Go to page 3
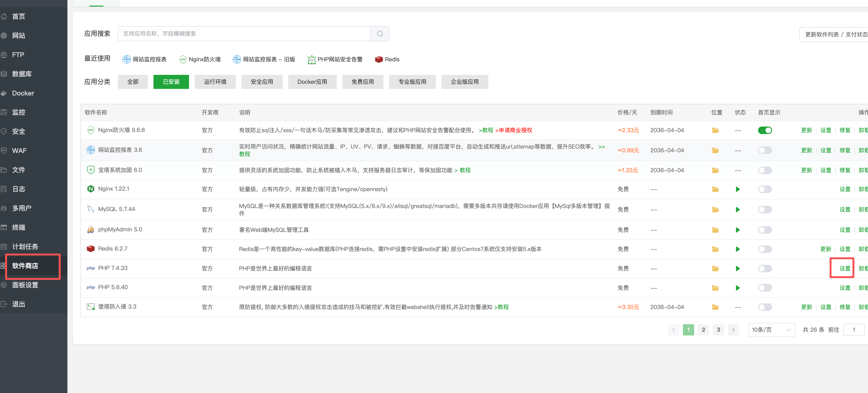 pyautogui.click(x=718, y=330)
